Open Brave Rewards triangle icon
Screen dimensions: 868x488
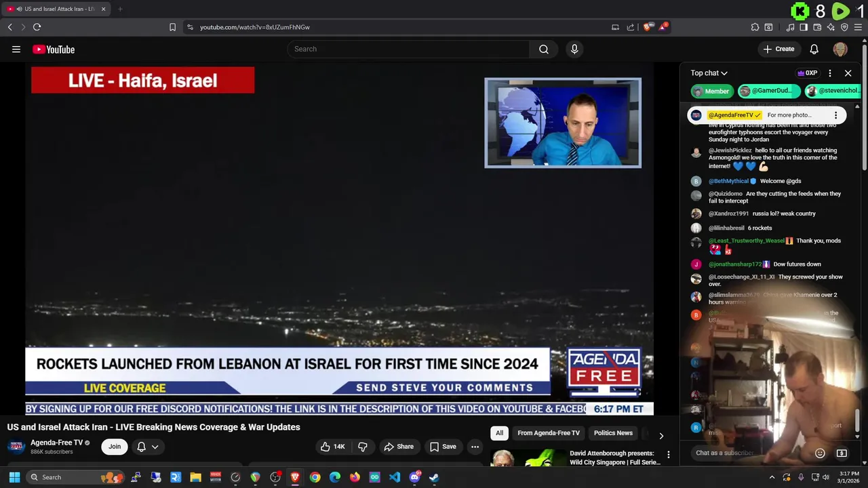pos(663,27)
